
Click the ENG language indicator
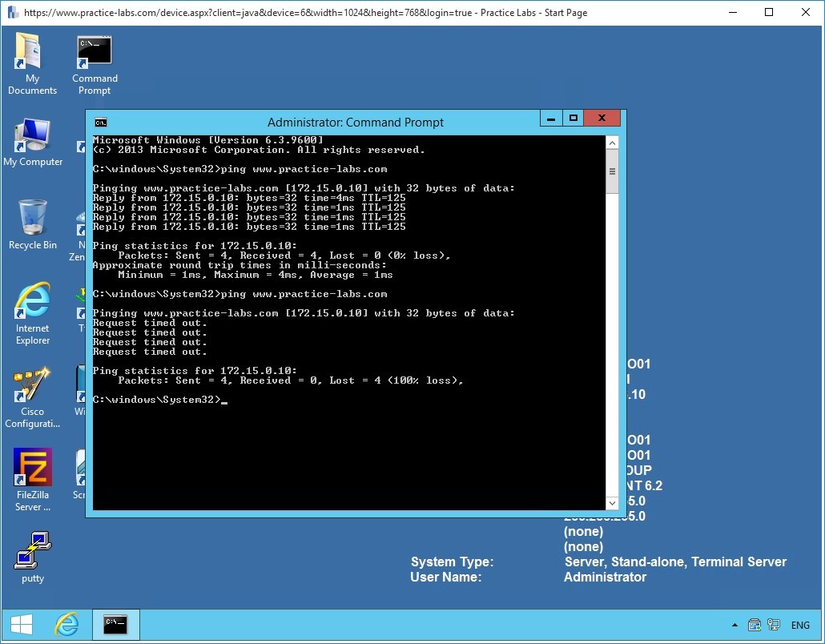(800, 625)
